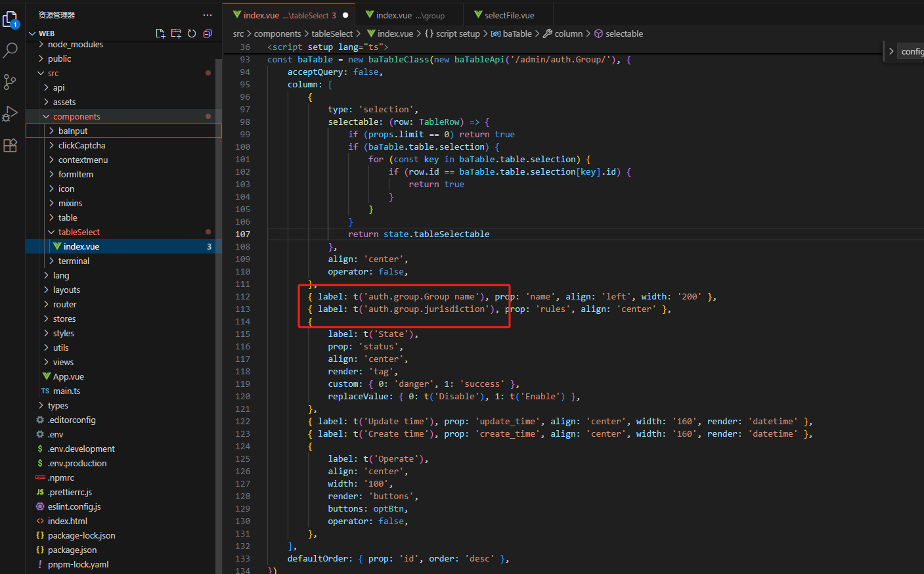Click 'column' breadcrumb symbol

(563, 34)
